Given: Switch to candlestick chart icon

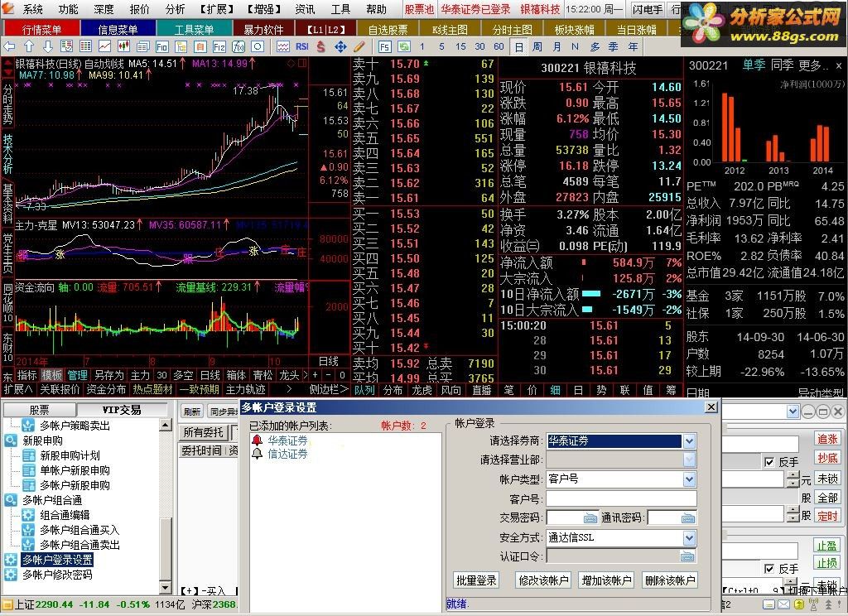Looking at the screenshot, I should click(124, 47).
